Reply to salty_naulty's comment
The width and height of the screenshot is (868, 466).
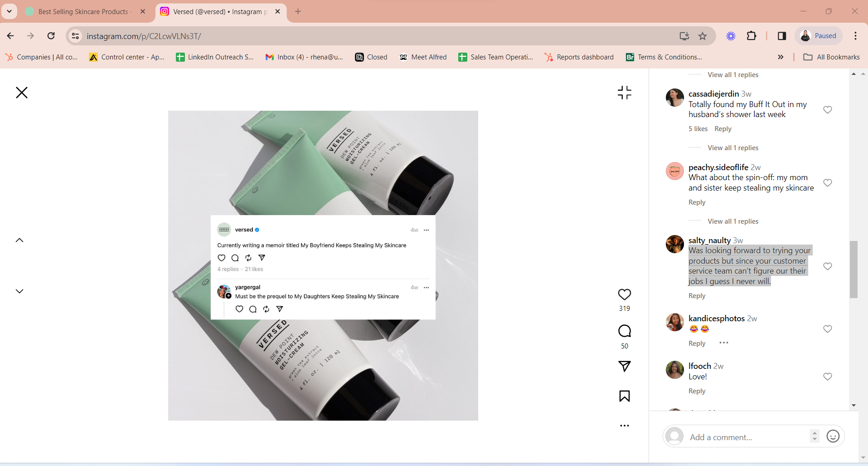(x=697, y=296)
